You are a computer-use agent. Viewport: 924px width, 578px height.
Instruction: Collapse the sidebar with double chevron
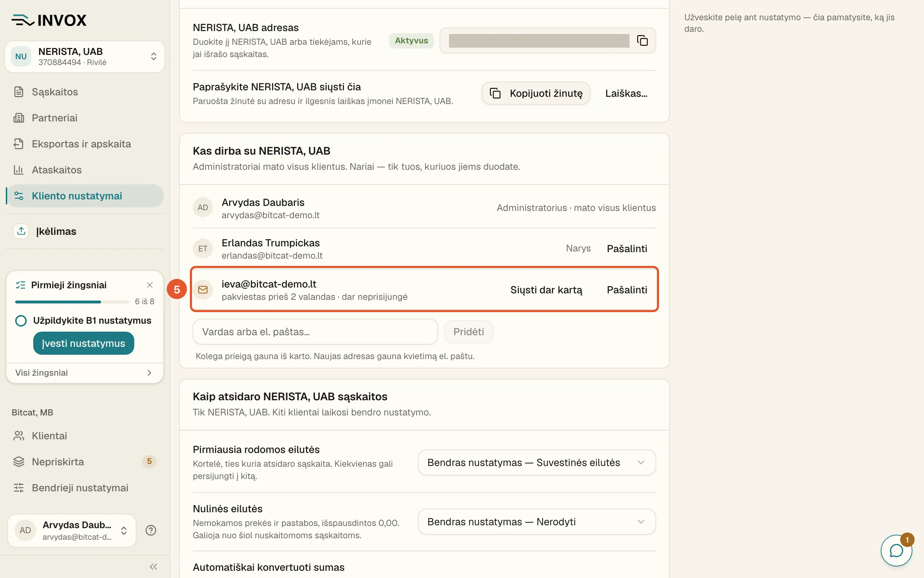pos(153,566)
